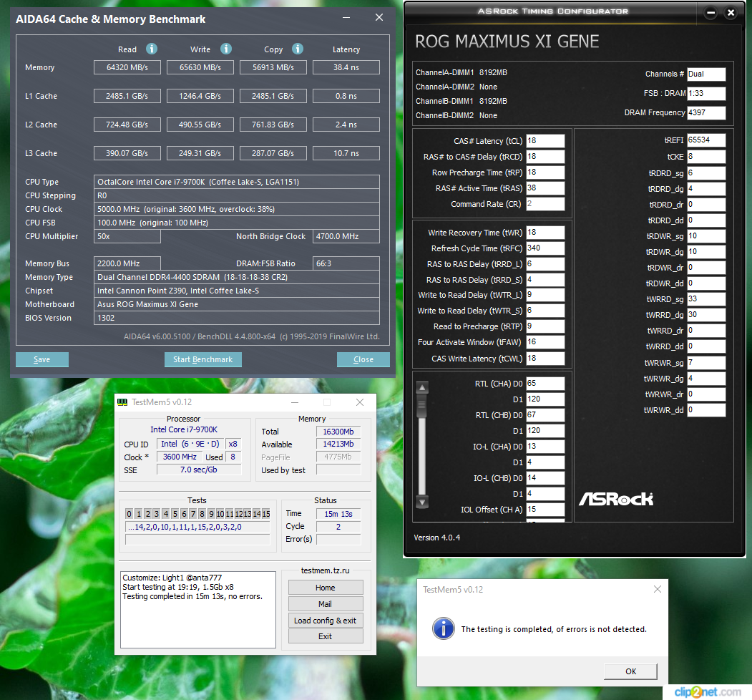The width and height of the screenshot is (752, 700).
Task: Click the tCKE field in Timing Configurator
Action: coord(706,157)
